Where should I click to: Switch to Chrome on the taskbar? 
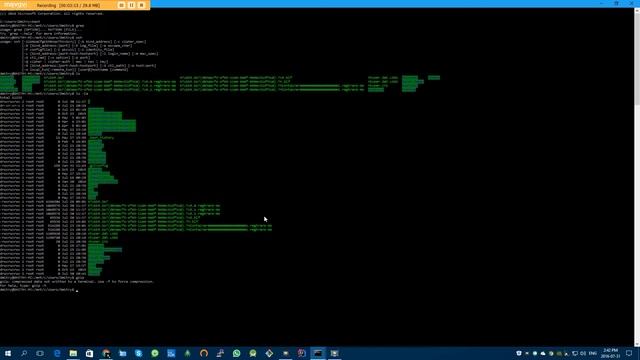[106, 353]
